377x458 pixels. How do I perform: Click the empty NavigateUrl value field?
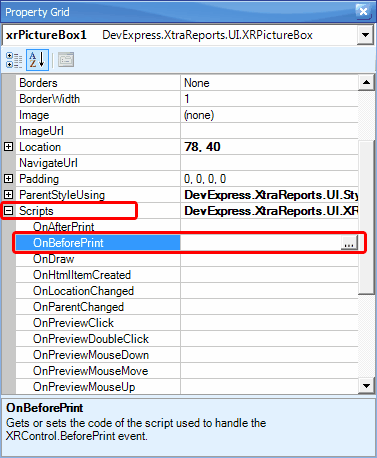[269, 163]
